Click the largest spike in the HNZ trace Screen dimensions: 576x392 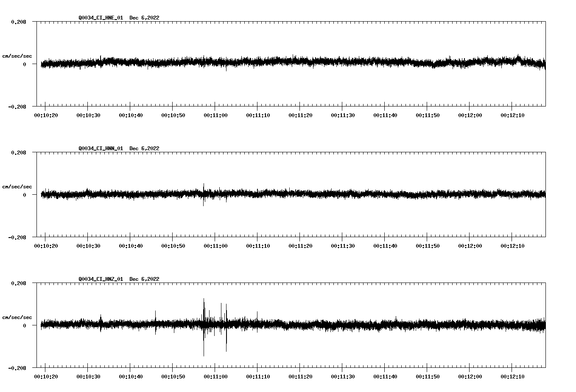(204, 327)
